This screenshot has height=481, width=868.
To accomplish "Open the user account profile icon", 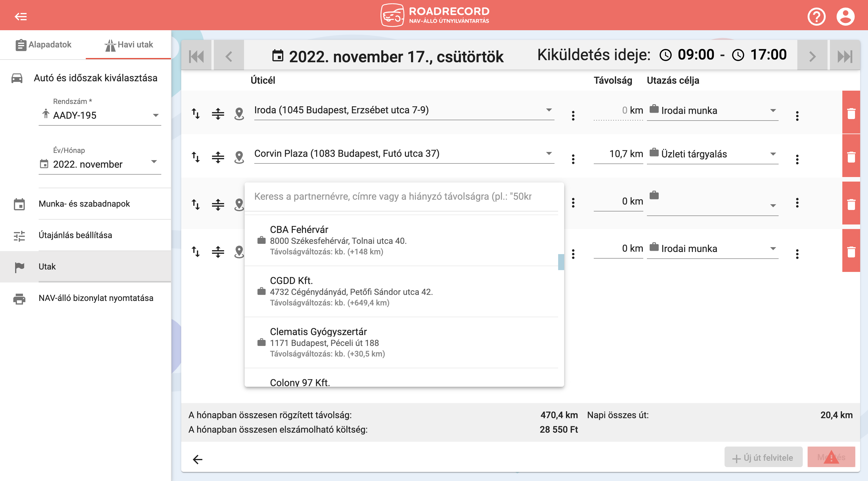I will [x=845, y=16].
